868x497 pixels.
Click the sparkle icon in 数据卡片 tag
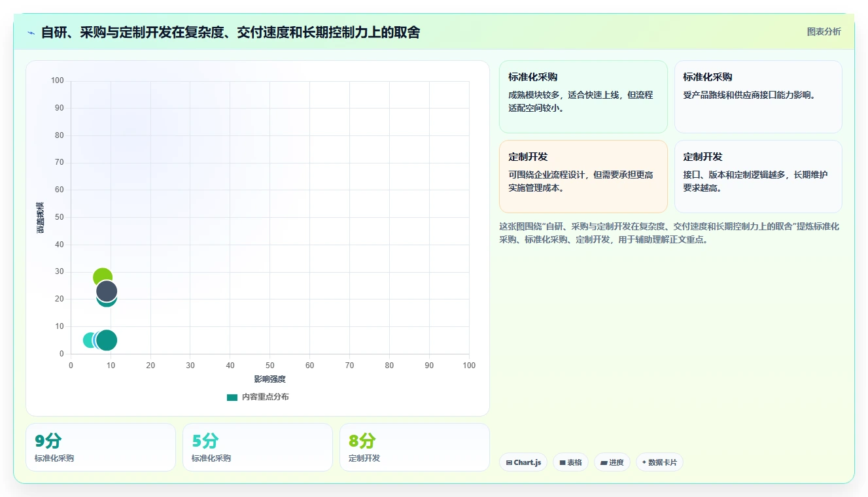point(644,462)
